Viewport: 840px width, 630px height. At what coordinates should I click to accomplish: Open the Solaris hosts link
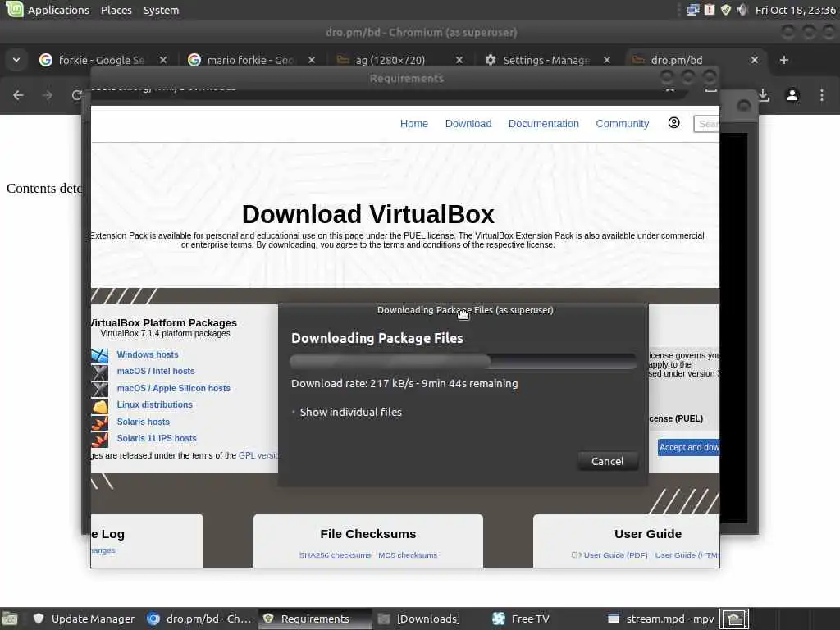[x=143, y=422]
